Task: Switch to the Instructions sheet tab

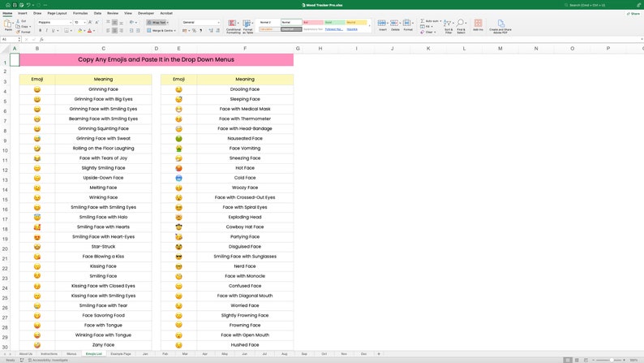Action: (49, 354)
